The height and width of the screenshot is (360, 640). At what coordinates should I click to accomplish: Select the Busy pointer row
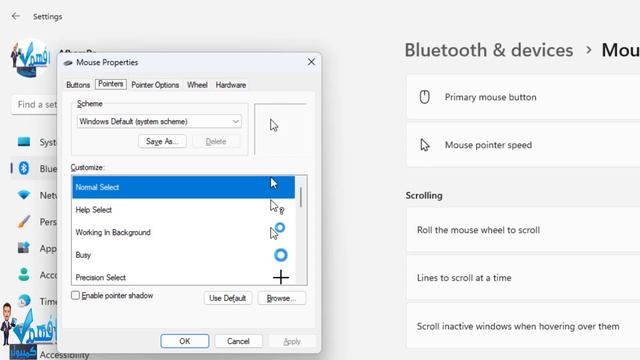pyautogui.click(x=183, y=255)
